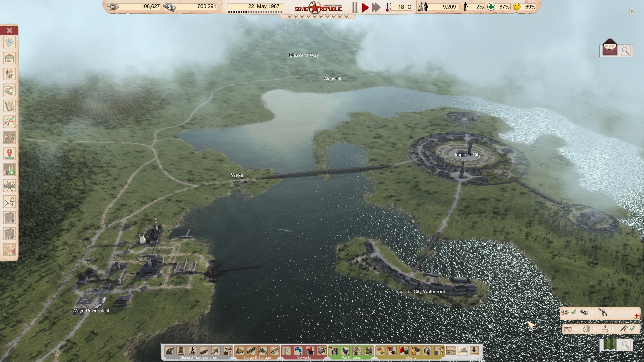Select the terrain landscape tool
Viewport: 644px width, 362px height.
(x=451, y=351)
